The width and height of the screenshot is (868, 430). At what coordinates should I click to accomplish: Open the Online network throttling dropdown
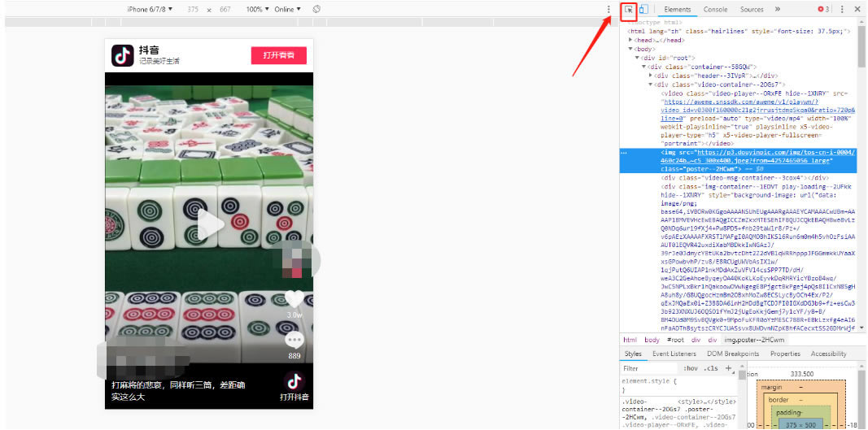click(x=288, y=10)
